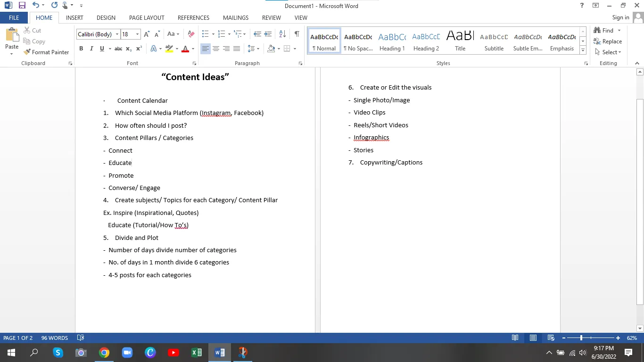Viewport: 644px width, 362px height.
Task: Switch to Print Layout view
Action: coord(533,338)
